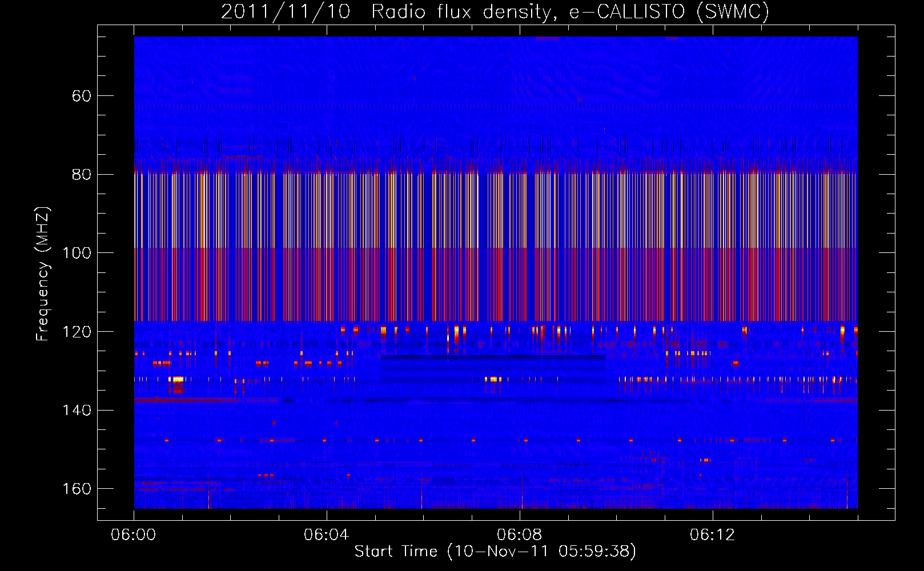The image size is (924, 571).
Task: Select the 06:04 time tick label
Action: click(327, 535)
